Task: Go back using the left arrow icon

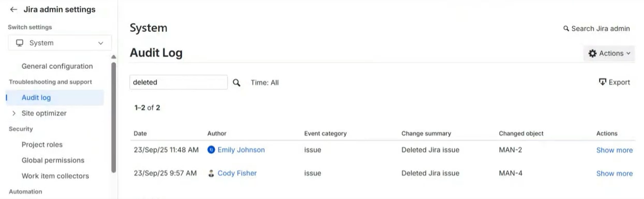Action: (x=14, y=9)
